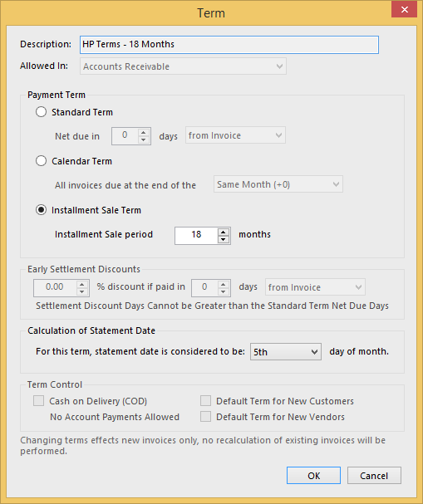This screenshot has width=423, height=504.
Task: Decrease discount paid-in days spinner
Action: coord(224,291)
